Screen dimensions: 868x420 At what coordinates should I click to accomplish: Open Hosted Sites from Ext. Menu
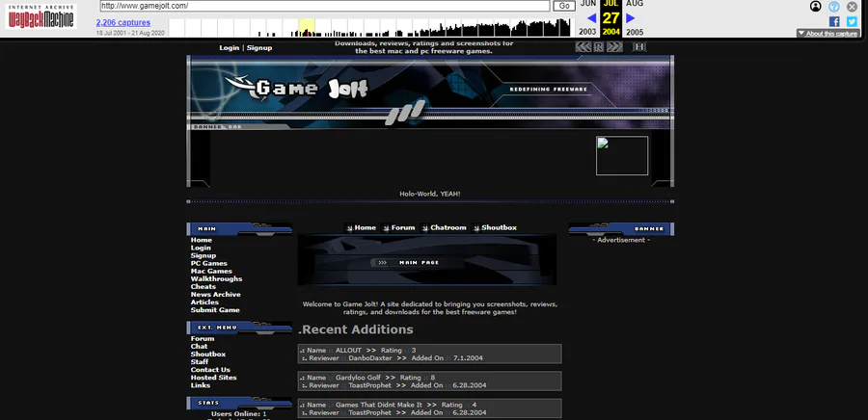click(214, 378)
